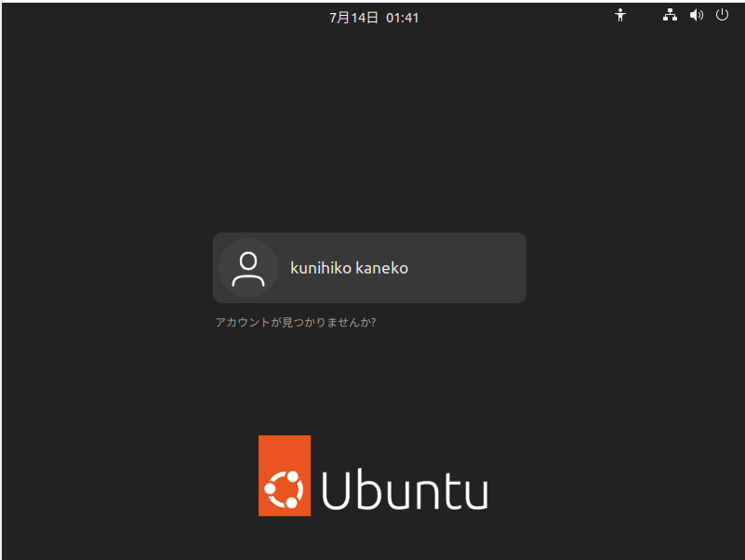The image size is (745, 560).
Task: Click the アカウントが見つかりませんか? link
Action: coord(296,322)
